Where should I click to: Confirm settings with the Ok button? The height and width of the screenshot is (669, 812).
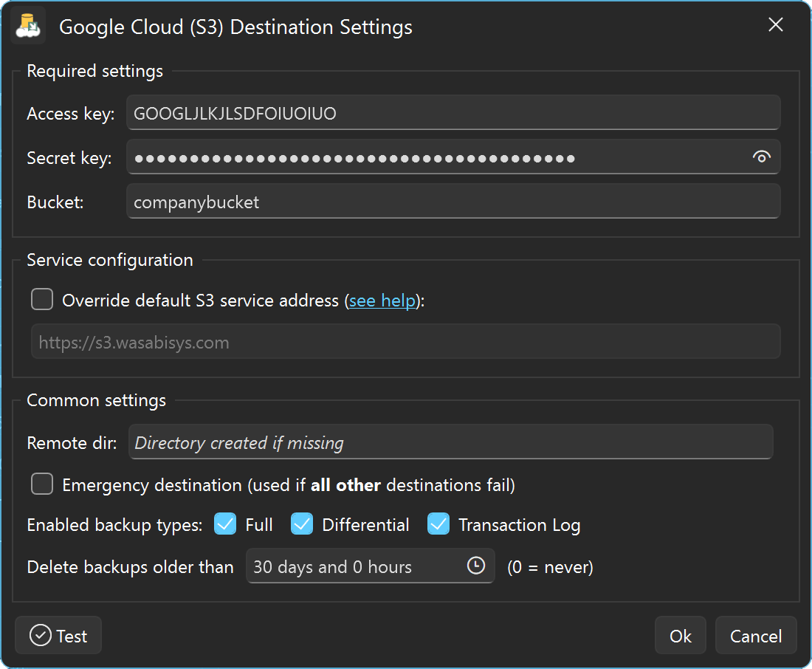[x=680, y=636]
